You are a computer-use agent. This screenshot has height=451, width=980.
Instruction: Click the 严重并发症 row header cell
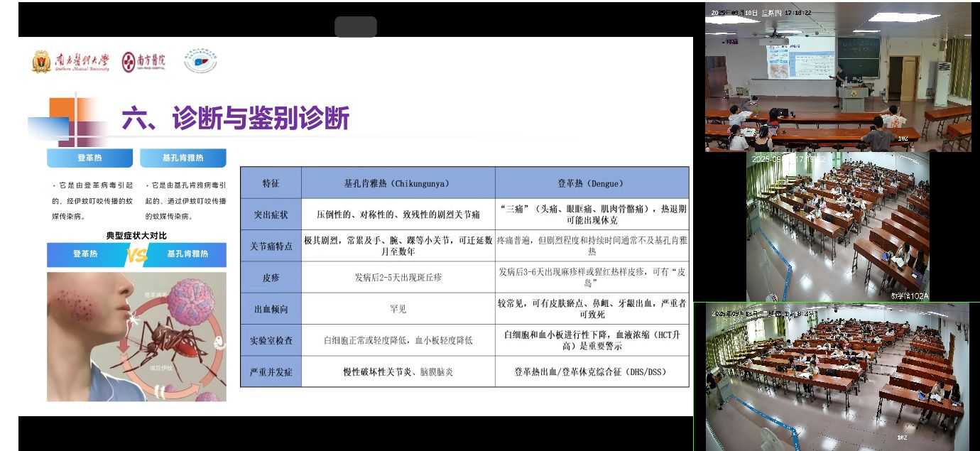pyautogui.click(x=271, y=371)
